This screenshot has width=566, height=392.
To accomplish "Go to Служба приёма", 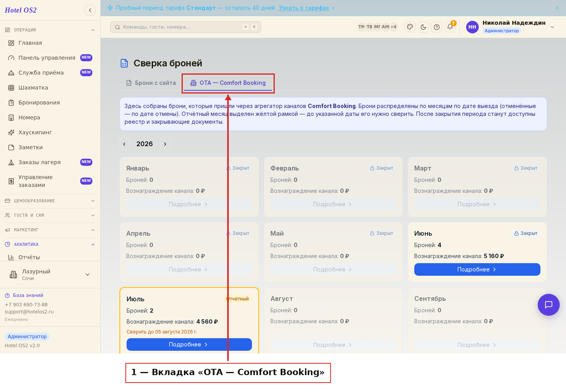I will point(50,73).
